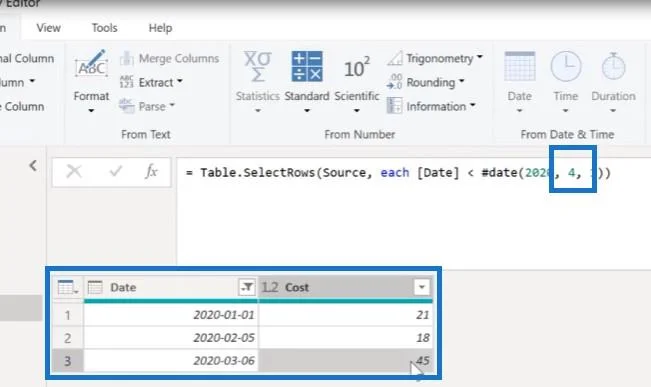Open the table options icon in grid corner

click(x=68, y=287)
